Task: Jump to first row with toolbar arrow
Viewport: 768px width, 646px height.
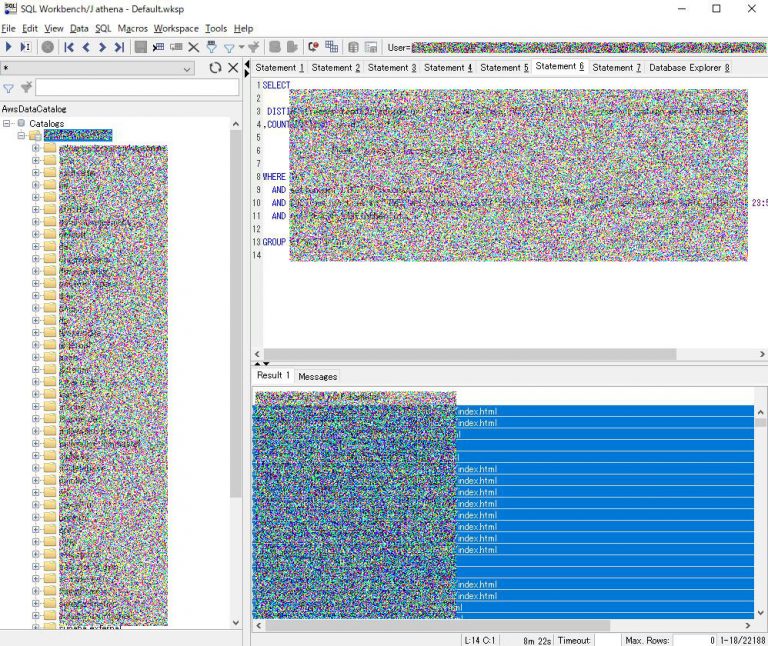Action: pos(69,47)
